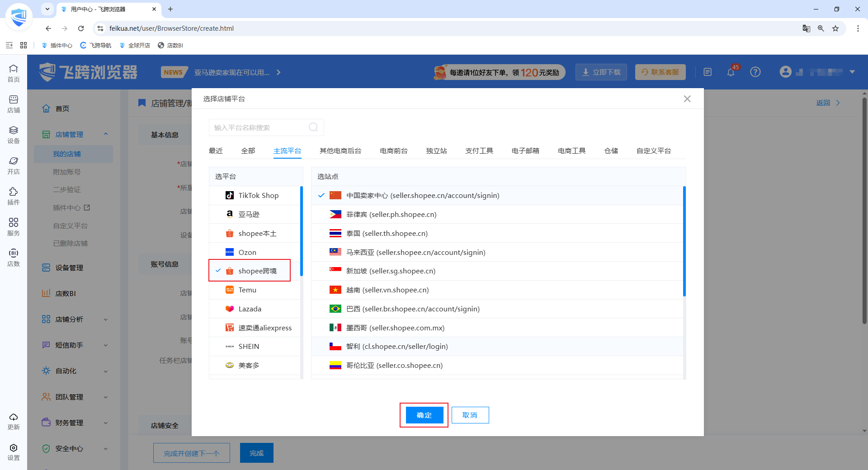
Task: Open the 设备 icon in left rail
Action: [x=14, y=134]
